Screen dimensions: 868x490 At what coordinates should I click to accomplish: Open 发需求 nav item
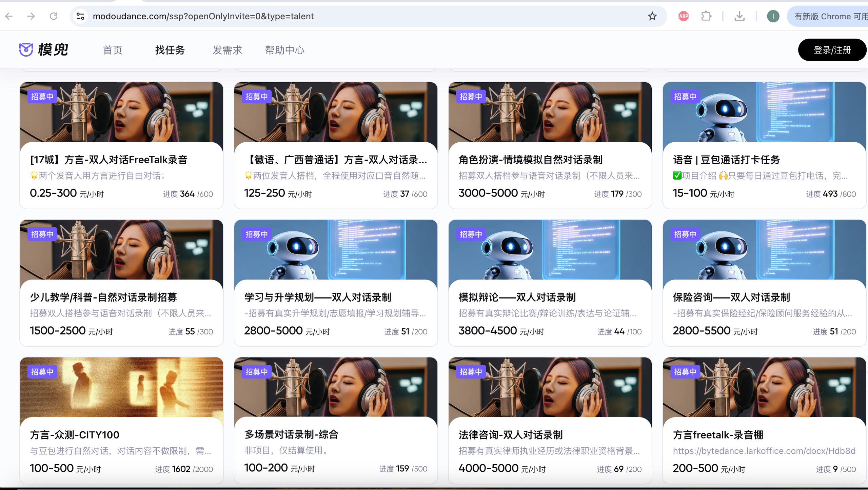227,50
